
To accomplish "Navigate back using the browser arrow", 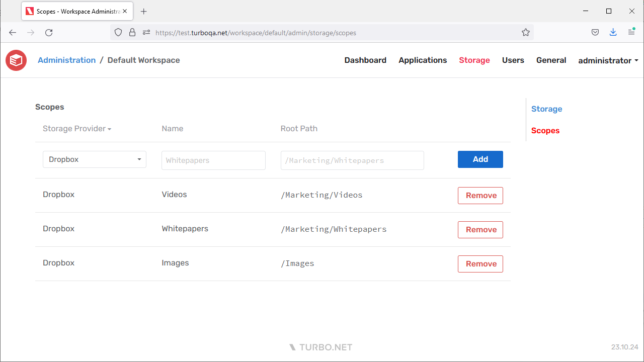I will click(x=12, y=32).
